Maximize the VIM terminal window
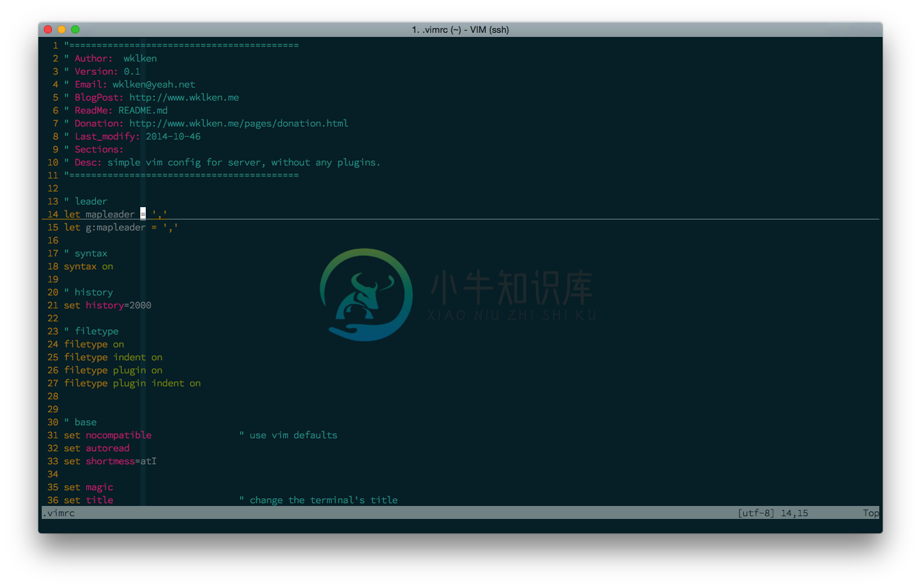921x588 pixels. pyautogui.click(x=75, y=29)
